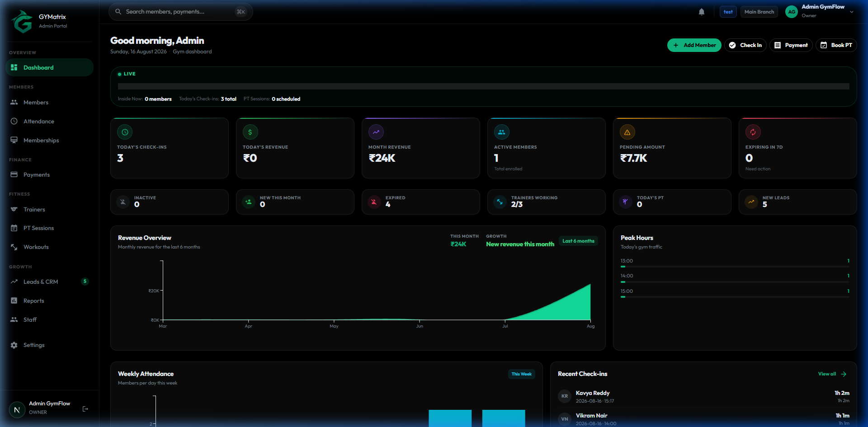The image size is (868, 427).
Task: Open Leads & CRM page
Action: point(49,282)
